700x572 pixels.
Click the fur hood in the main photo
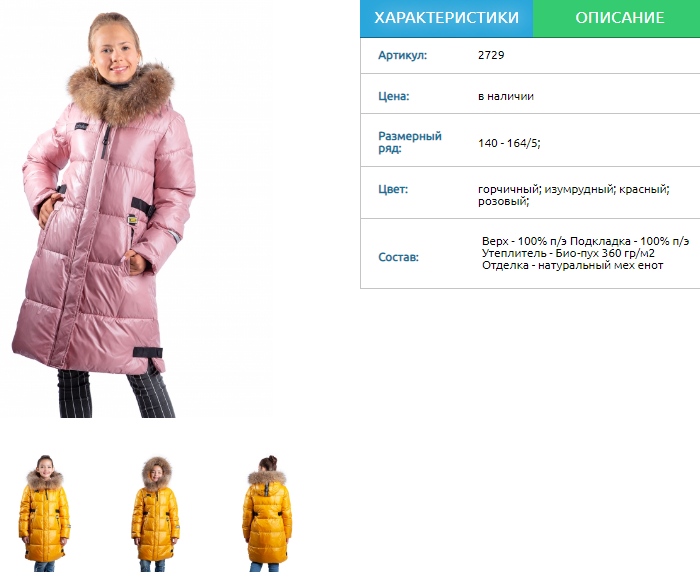tap(121, 93)
